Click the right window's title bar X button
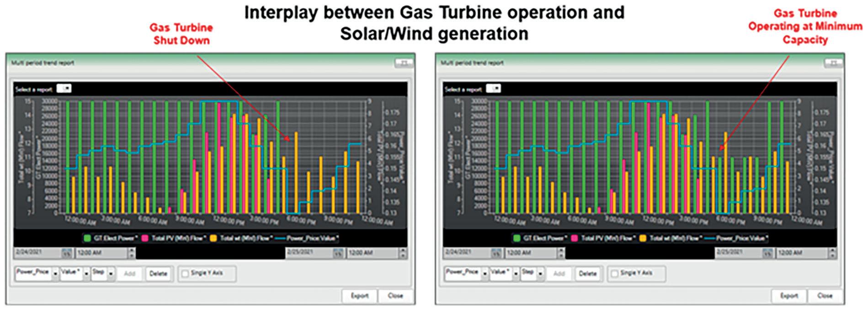The image size is (868, 310). tap(833, 63)
